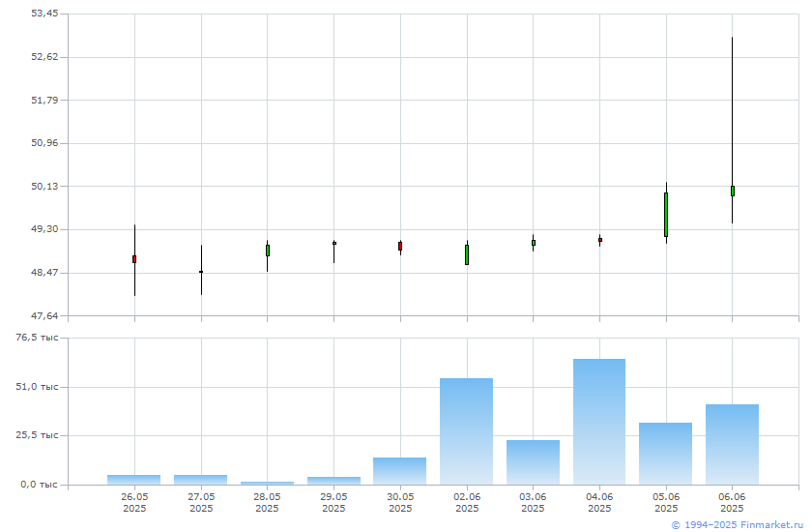
Task: Click the 25,5 тыс volume label
Action: click(x=37, y=435)
